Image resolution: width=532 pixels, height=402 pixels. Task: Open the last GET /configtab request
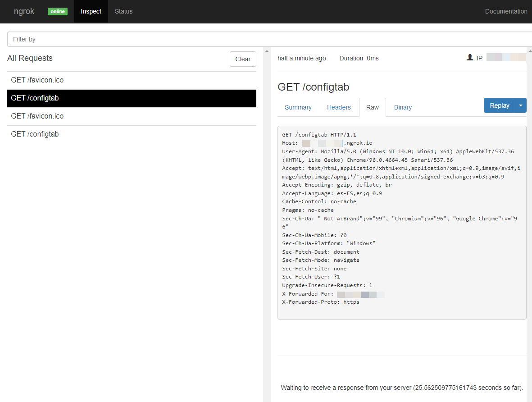click(x=35, y=134)
